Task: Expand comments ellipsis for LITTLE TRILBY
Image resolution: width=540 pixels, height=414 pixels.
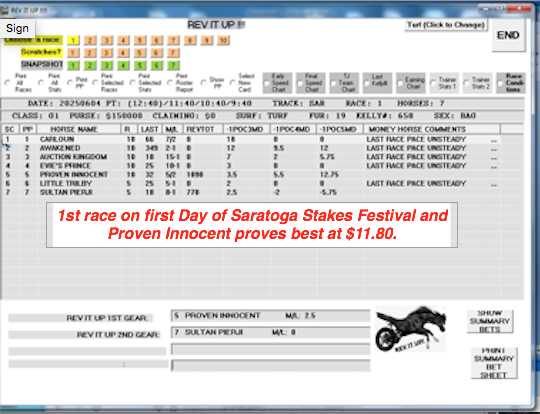Action: click(x=494, y=184)
